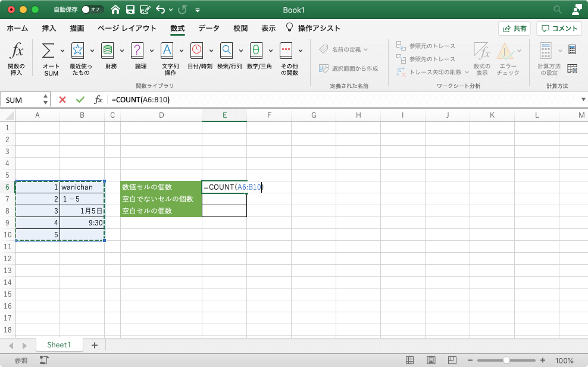Viewport: 588px width, 367px height.
Task: Open the More Functions (その他の関数) icon
Action: point(286,51)
